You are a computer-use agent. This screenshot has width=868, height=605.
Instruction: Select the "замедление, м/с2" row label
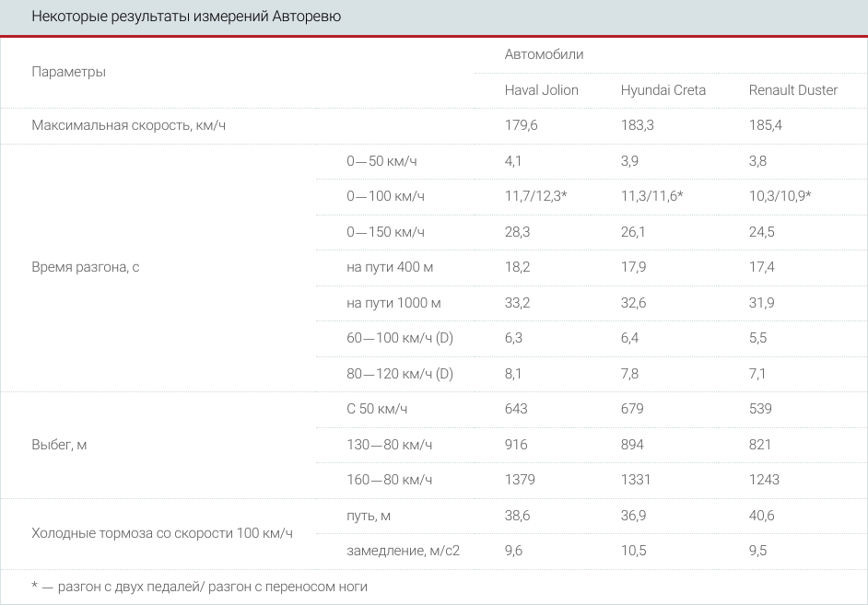coord(403,551)
